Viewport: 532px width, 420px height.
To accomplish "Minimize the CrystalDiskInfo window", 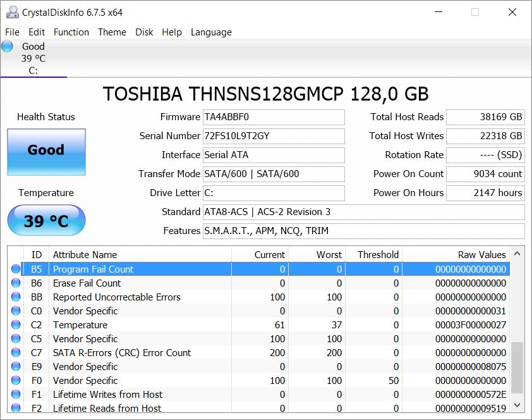I will [438, 12].
